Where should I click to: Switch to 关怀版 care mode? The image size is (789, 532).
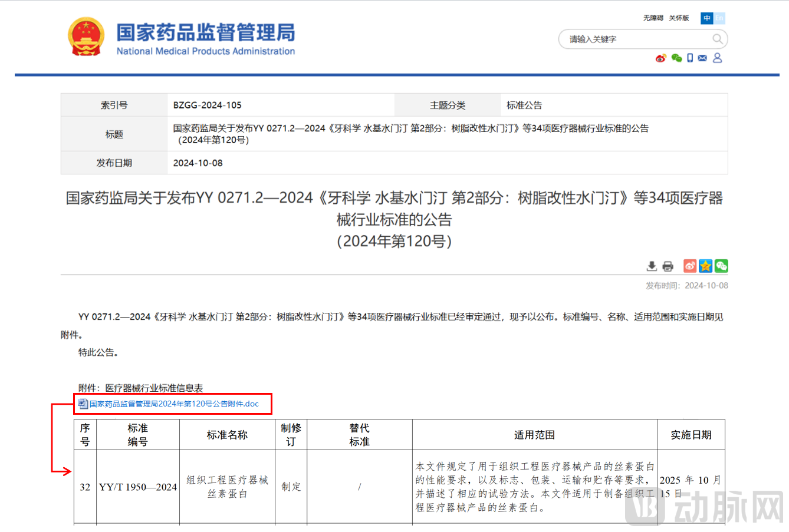679,18
